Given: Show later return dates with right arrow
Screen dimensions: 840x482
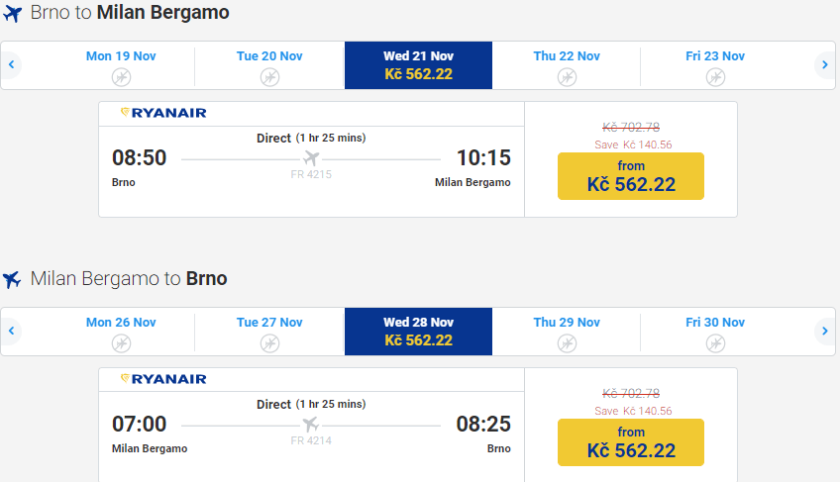Looking at the screenshot, I should tap(825, 331).
